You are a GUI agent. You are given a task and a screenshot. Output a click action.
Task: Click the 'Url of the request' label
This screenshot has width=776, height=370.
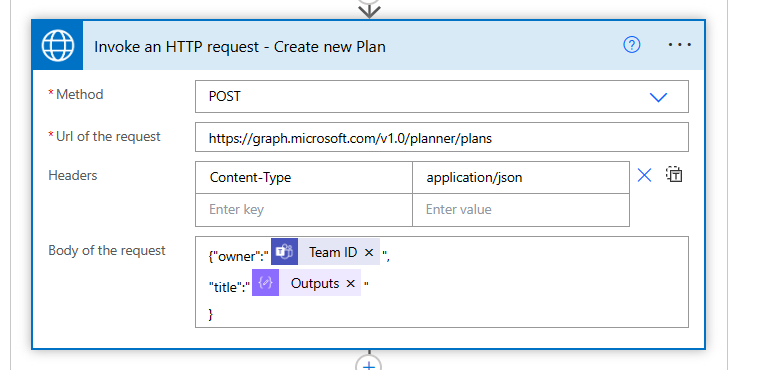point(108,137)
